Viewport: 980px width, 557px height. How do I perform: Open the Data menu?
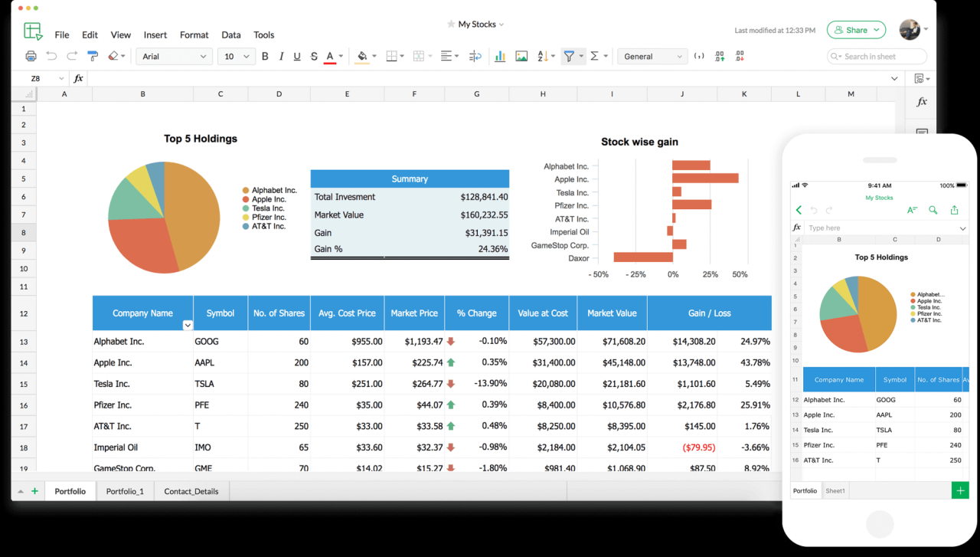click(231, 34)
